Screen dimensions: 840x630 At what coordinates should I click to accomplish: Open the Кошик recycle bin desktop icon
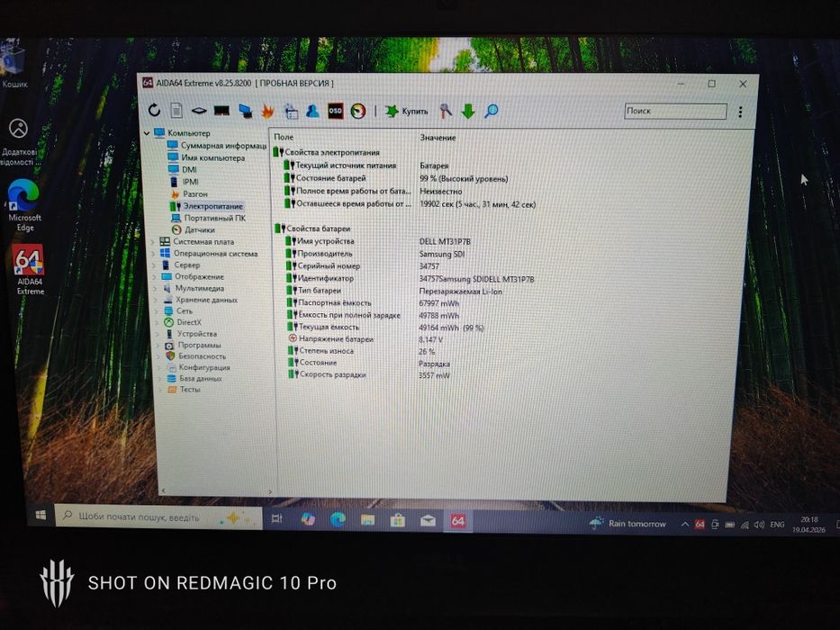[14, 64]
